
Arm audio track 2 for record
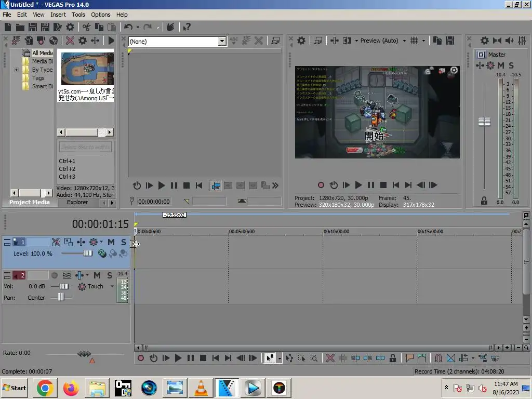click(x=54, y=275)
